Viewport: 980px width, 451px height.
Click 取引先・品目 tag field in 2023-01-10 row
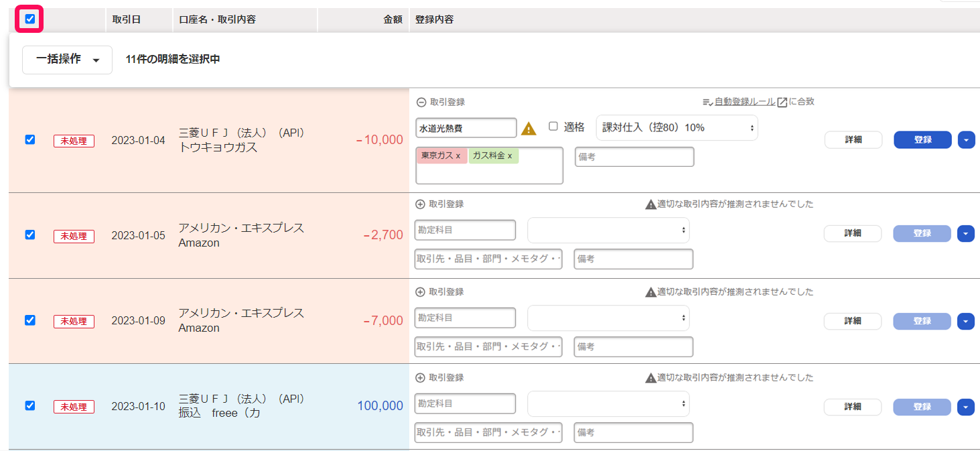click(488, 432)
